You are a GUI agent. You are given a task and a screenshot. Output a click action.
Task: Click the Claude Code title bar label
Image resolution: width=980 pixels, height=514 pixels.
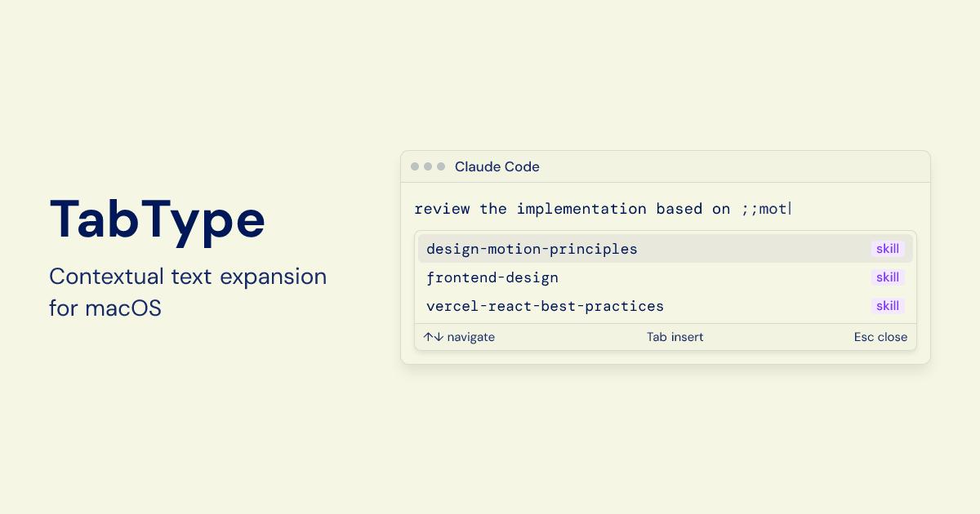coord(497,166)
